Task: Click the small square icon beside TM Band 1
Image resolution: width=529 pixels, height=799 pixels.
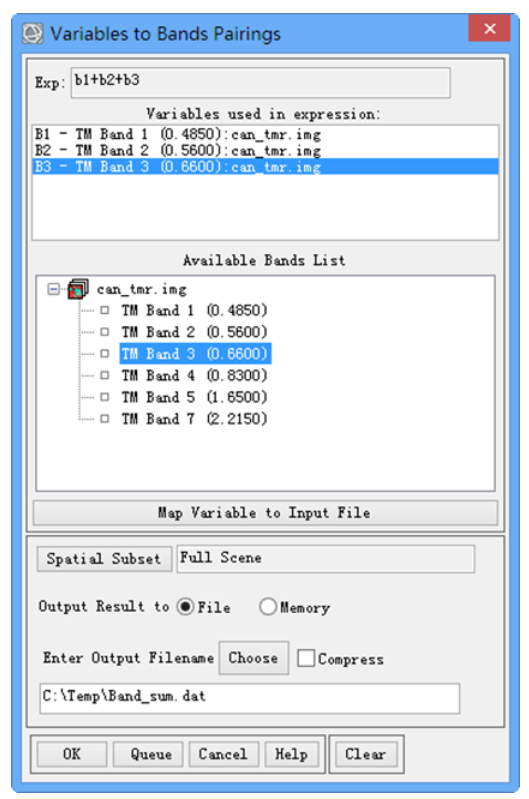Action: click(x=104, y=310)
